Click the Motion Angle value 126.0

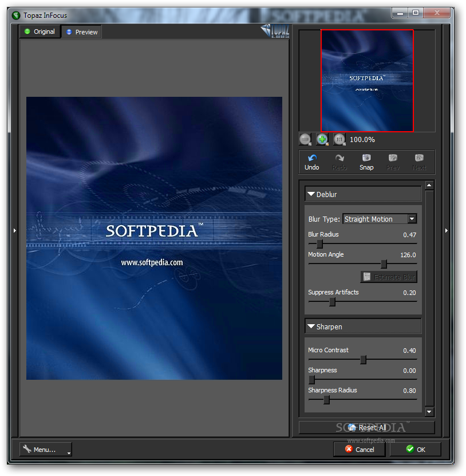408,255
